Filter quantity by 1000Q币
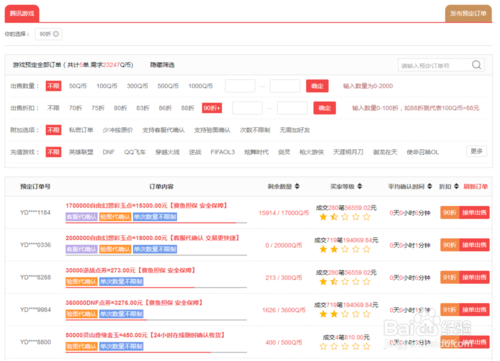Image resolution: width=500 pixels, height=361 pixels. pyautogui.click(x=200, y=86)
